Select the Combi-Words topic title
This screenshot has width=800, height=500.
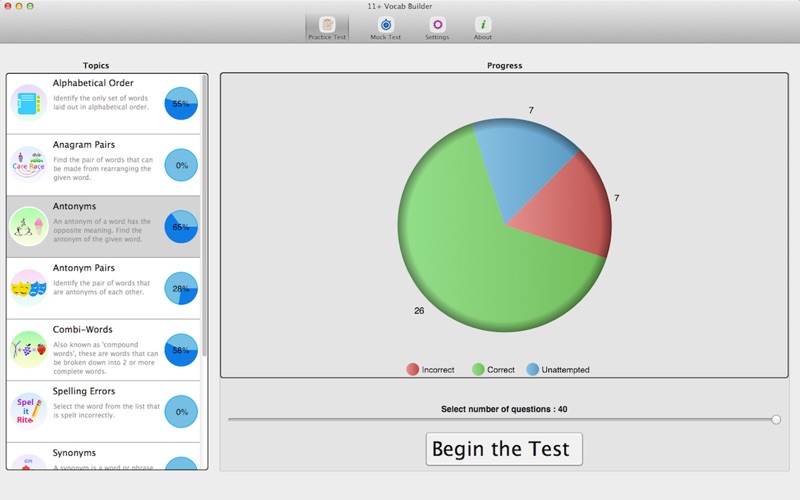(x=83, y=330)
